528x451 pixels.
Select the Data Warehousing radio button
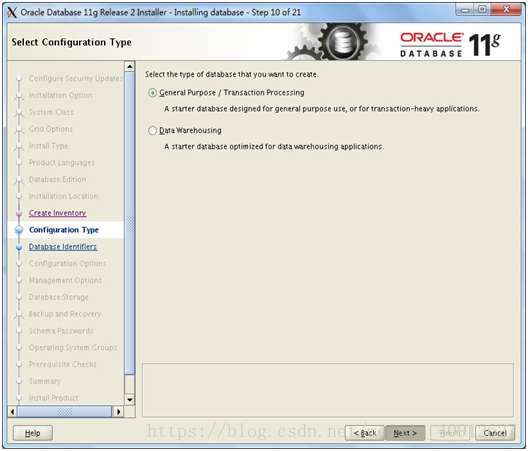(153, 131)
